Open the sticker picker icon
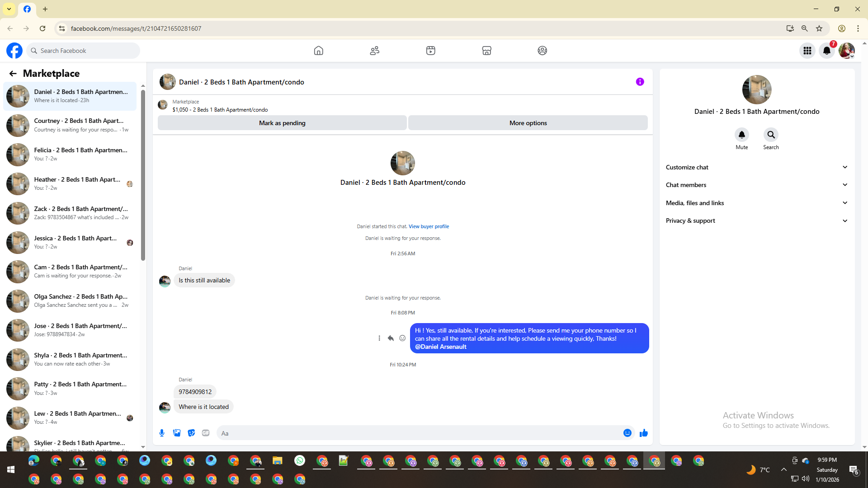The width and height of the screenshot is (868, 488). [x=191, y=433]
